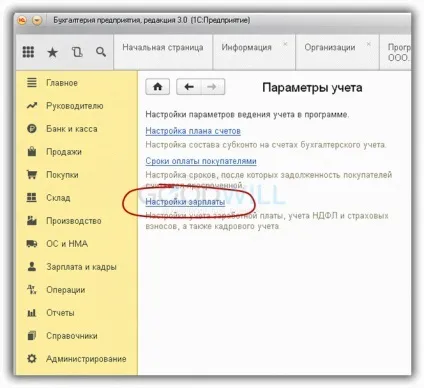Open the Склад section
The width and height of the screenshot is (424, 388).
click(58, 198)
